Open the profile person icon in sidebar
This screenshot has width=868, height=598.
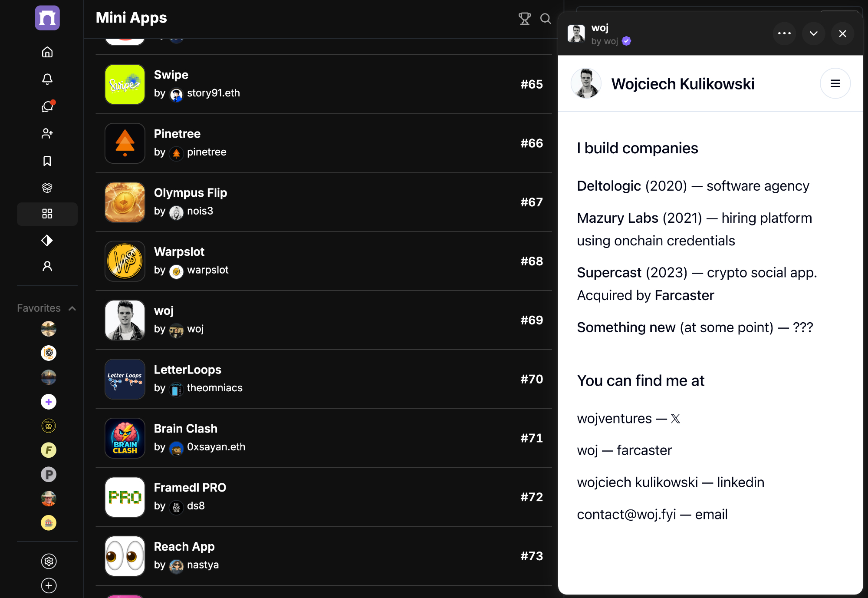click(x=47, y=266)
